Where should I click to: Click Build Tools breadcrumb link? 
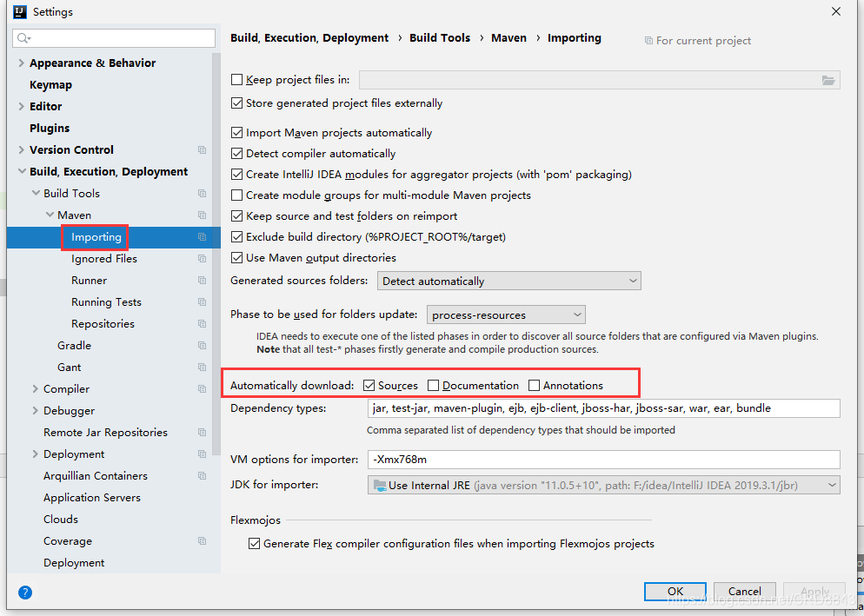pyautogui.click(x=440, y=38)
